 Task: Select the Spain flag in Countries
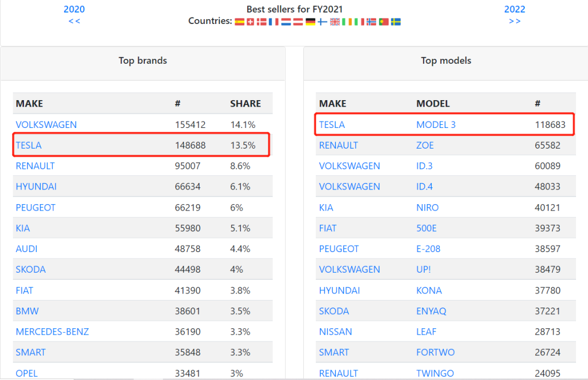coord(240,22)
